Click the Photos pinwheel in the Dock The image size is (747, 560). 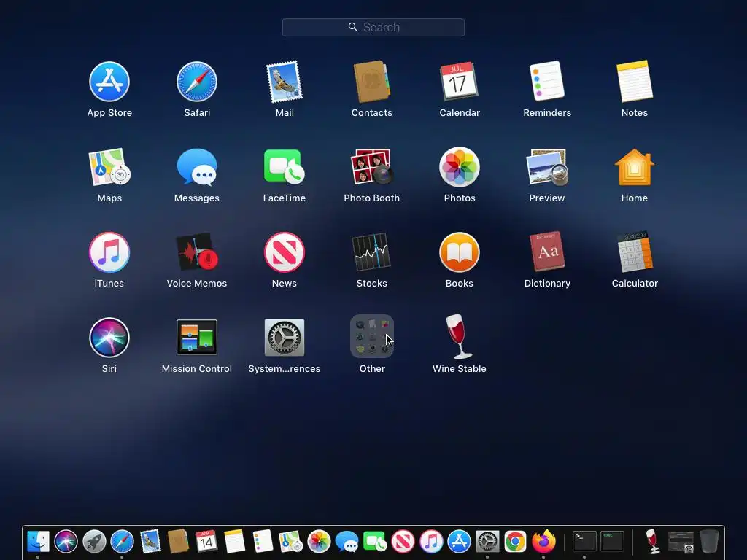point(319,542)
